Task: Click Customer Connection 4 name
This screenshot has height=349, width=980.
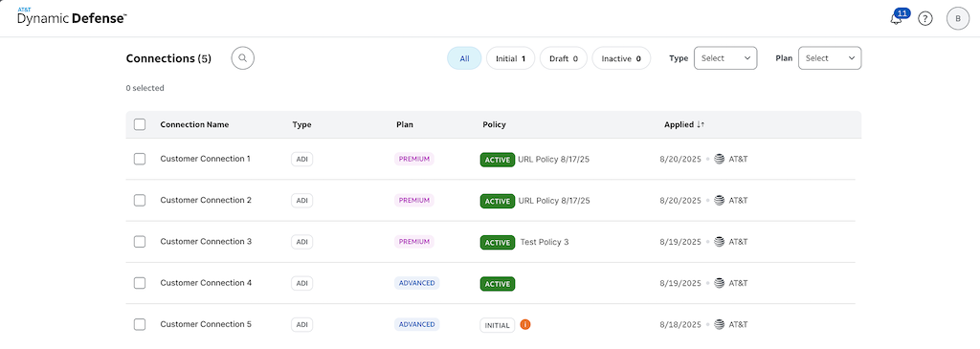Action: click(206, 282)
